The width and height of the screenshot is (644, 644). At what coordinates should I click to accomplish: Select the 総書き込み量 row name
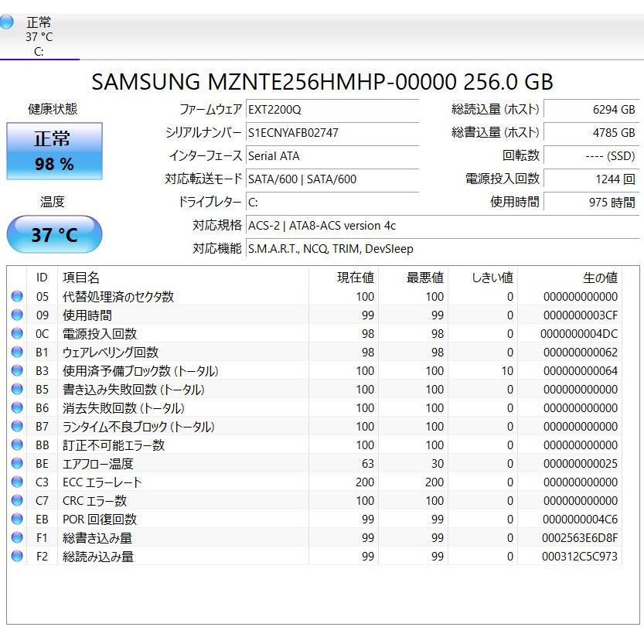[x=97, y=538]
